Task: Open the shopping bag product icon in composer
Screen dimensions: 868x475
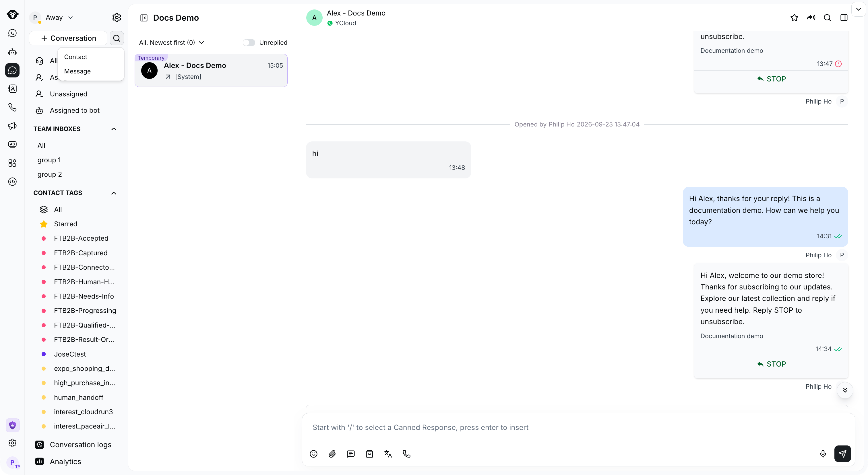Action: [x=369, y=454]
